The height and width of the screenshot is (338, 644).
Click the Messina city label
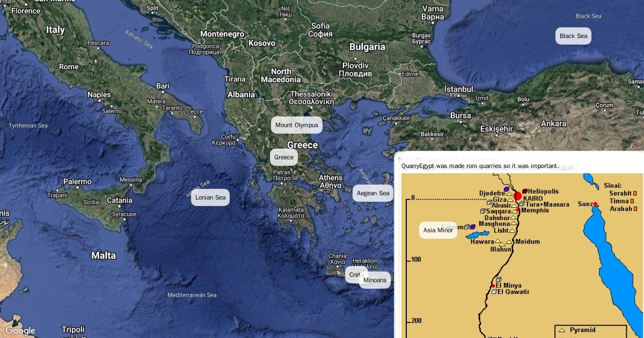[x=131, y=180]
